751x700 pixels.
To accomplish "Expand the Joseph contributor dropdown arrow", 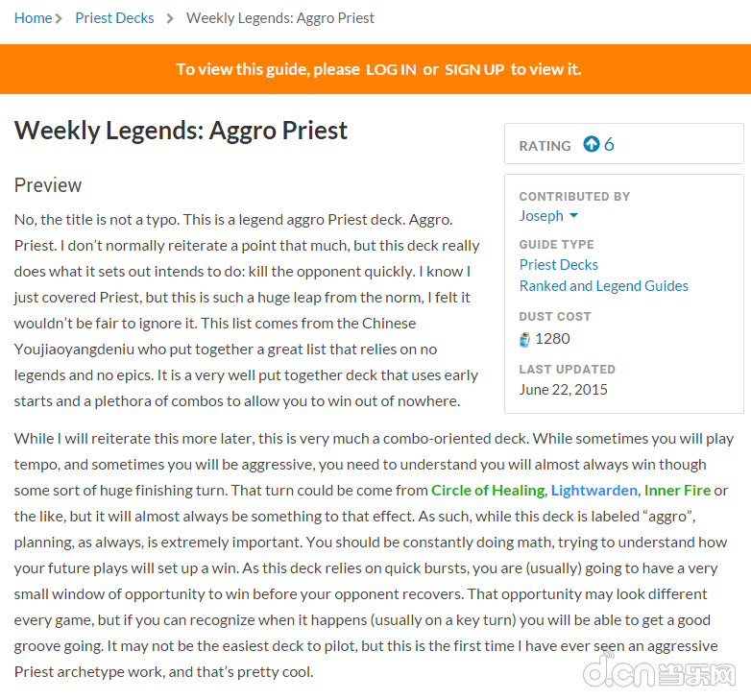I will point(573,215).
